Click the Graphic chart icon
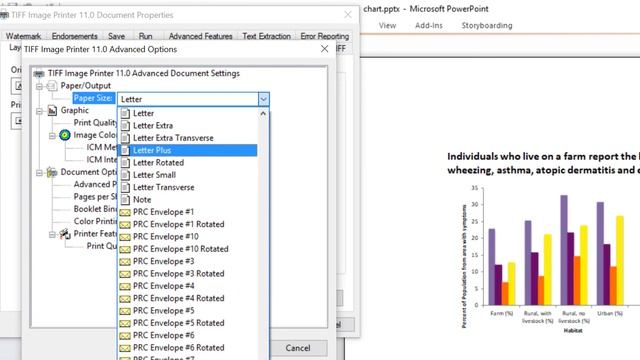 pos(52,110)
